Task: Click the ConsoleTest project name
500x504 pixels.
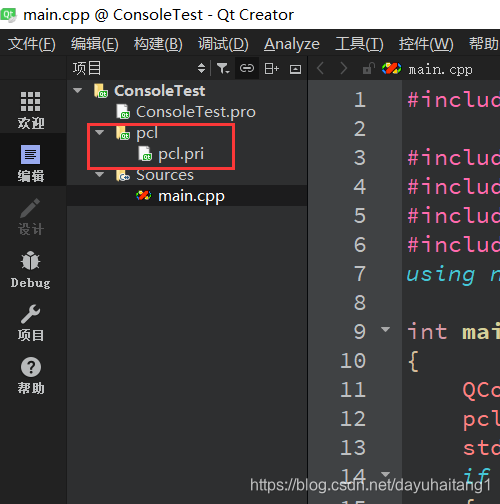Action: [x=160, y=91]
